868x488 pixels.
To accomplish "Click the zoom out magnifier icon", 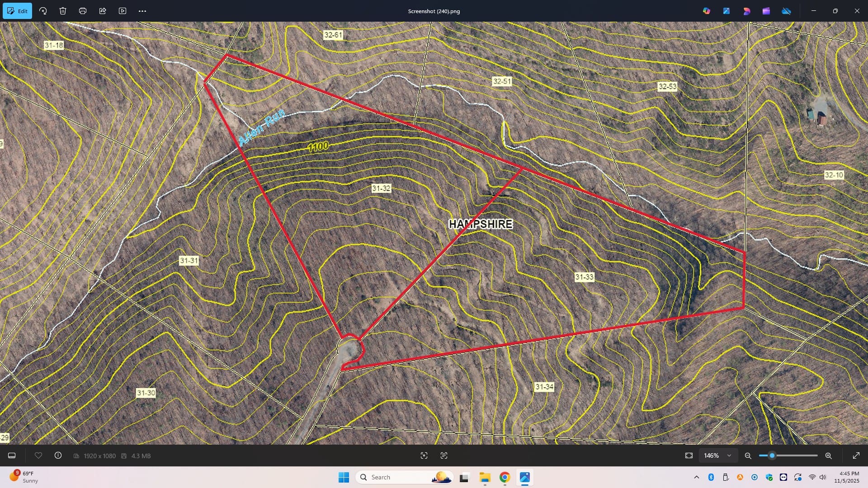I will click(748, 455).
